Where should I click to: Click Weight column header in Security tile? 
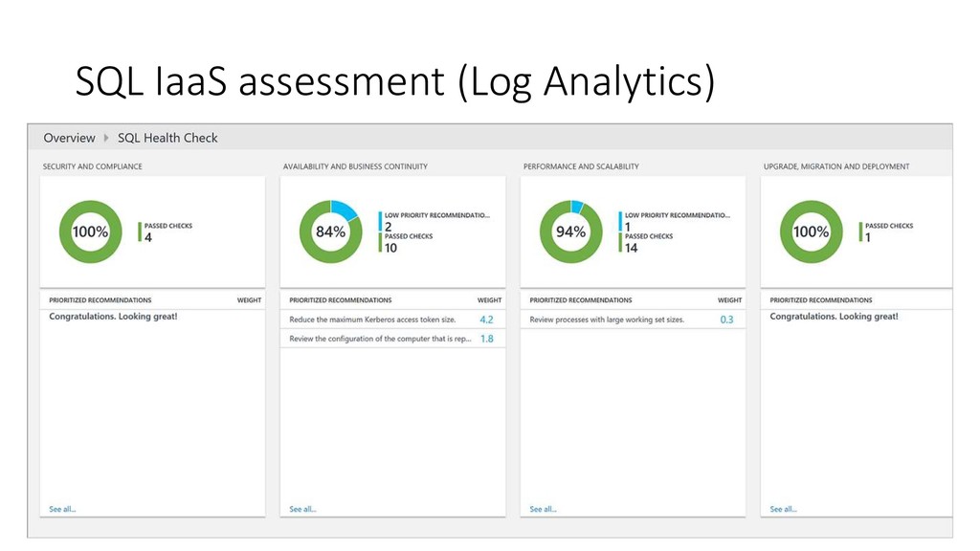249,299
